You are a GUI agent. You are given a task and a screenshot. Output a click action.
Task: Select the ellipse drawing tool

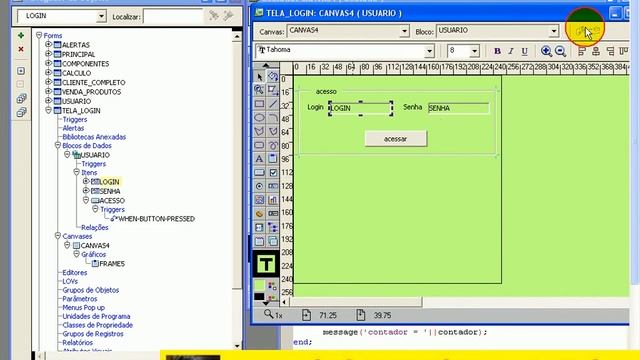point(259,118)
